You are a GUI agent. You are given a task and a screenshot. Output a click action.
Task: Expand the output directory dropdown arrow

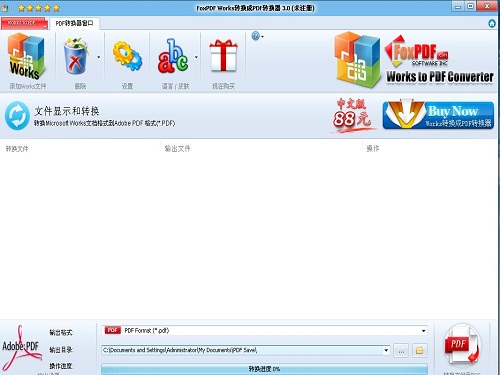pos(386,350)
